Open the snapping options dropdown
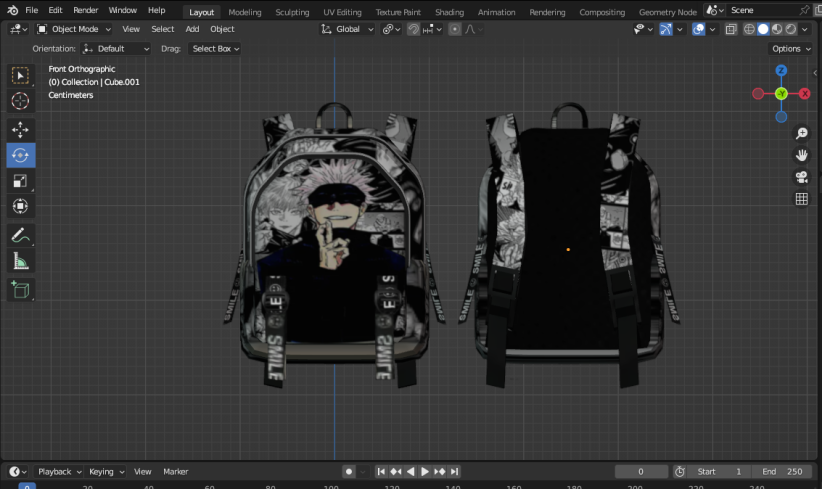Screen dimensions: 822x489 tap(432, 29)
